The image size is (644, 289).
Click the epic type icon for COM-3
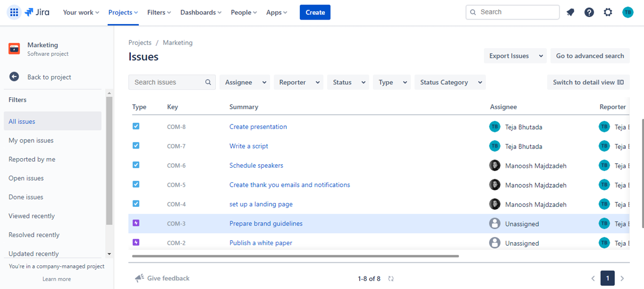(x=136, y=223)
